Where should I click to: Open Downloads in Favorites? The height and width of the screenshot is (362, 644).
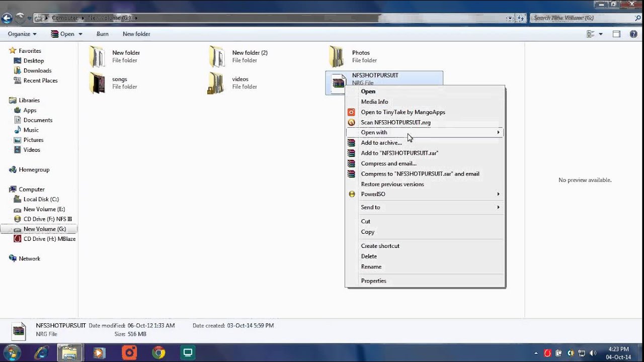pyautogui.click(x=37, y=71)
